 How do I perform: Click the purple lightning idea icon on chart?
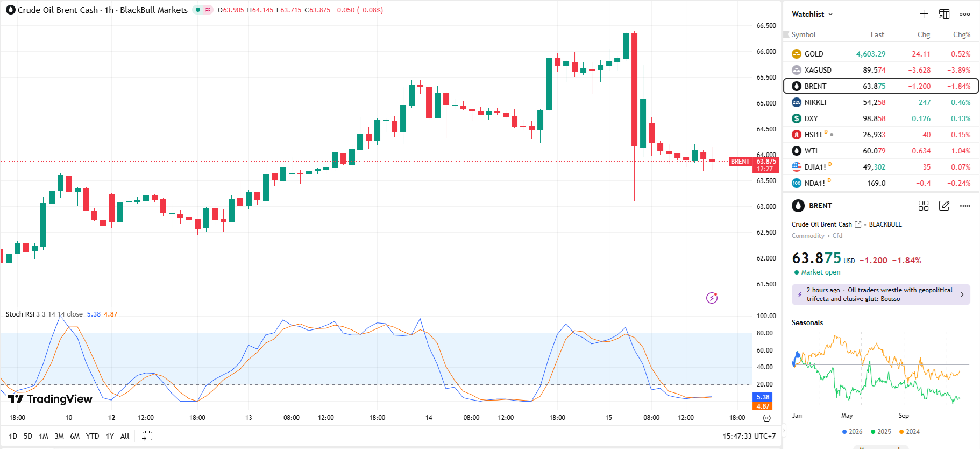712,298
